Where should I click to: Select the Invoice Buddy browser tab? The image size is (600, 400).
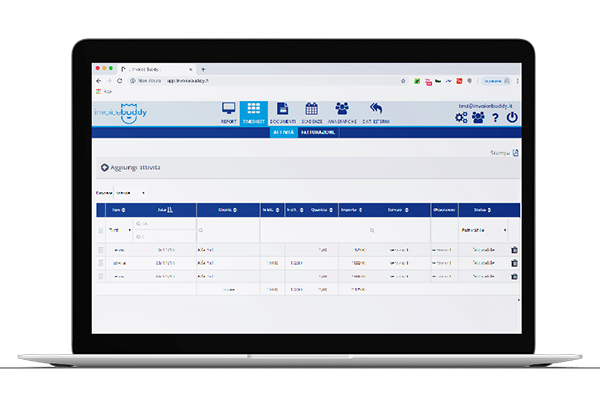(157, 69)
